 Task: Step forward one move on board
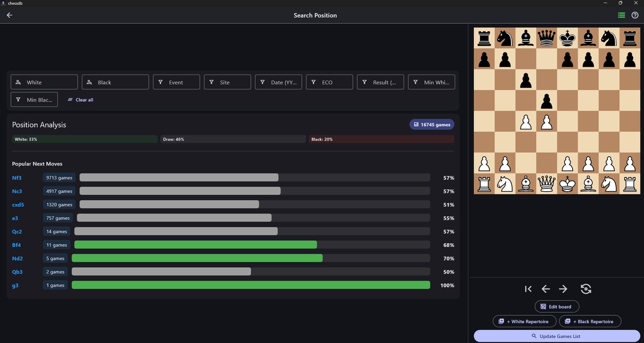click(563, 289)
